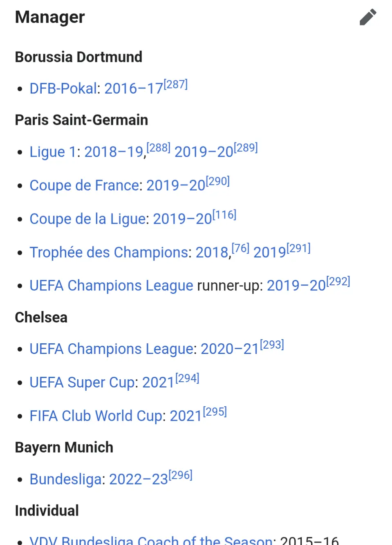
Task: Open the 2019–20 Ligue 1 season link
Action: pos(204,152)
